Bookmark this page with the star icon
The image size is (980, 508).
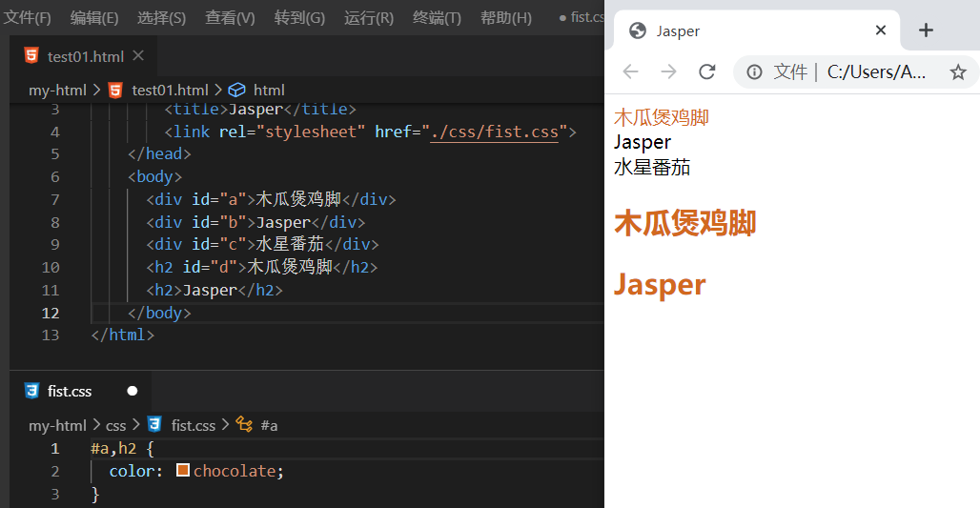click(958, 71)
